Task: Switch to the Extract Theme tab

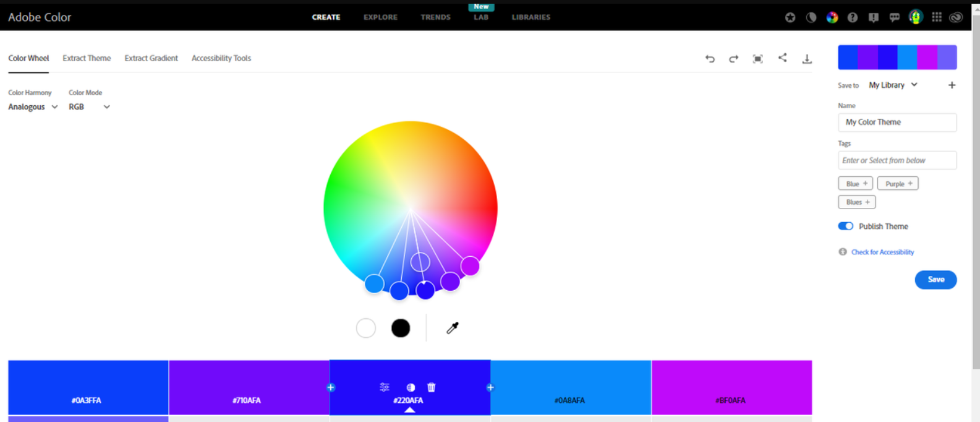Action: pos(87,58)
